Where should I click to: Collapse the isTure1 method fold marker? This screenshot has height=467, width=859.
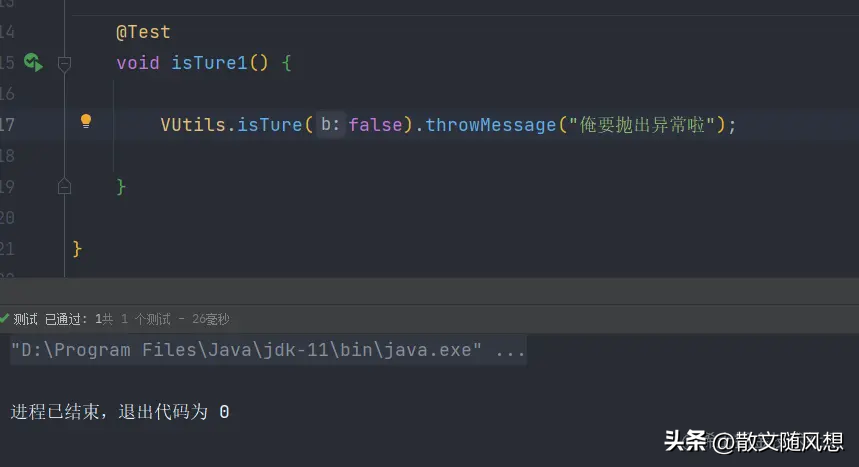[64, 64]
